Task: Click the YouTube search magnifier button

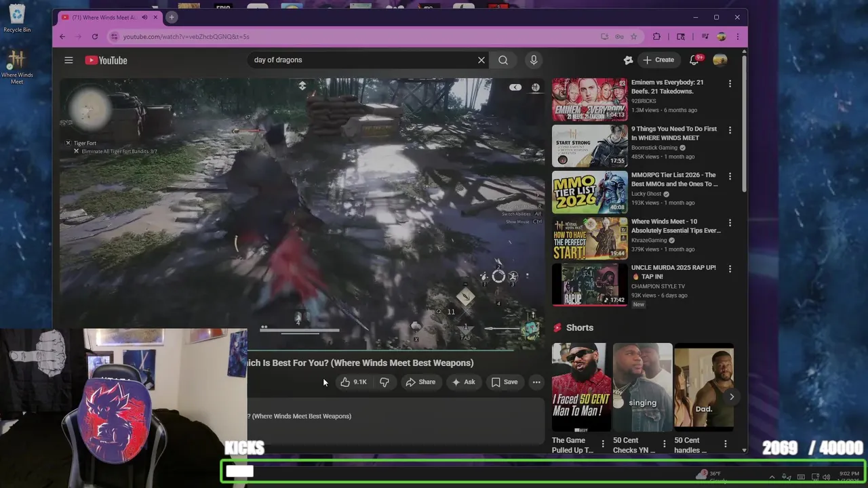Action: [x=503, y=60]
